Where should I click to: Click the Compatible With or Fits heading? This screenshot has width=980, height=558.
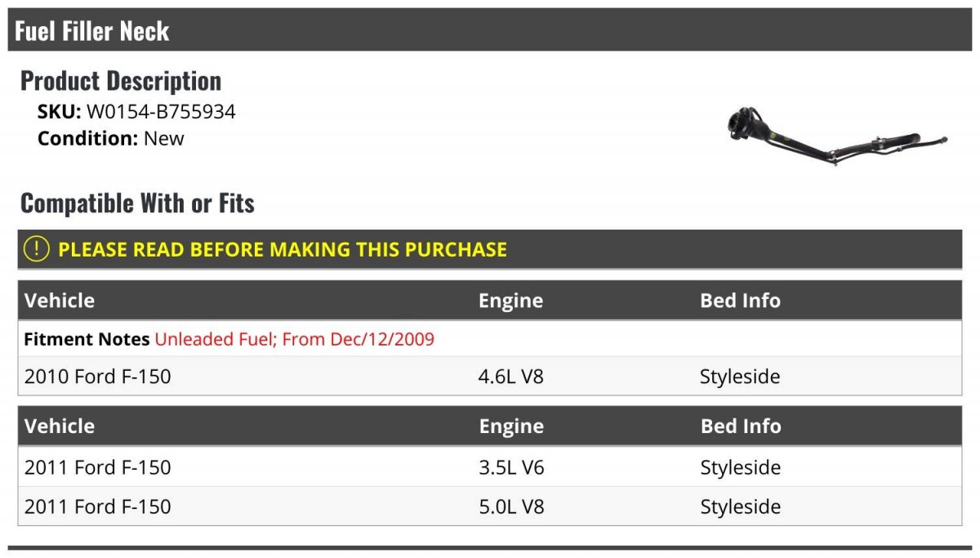point(137,203)
